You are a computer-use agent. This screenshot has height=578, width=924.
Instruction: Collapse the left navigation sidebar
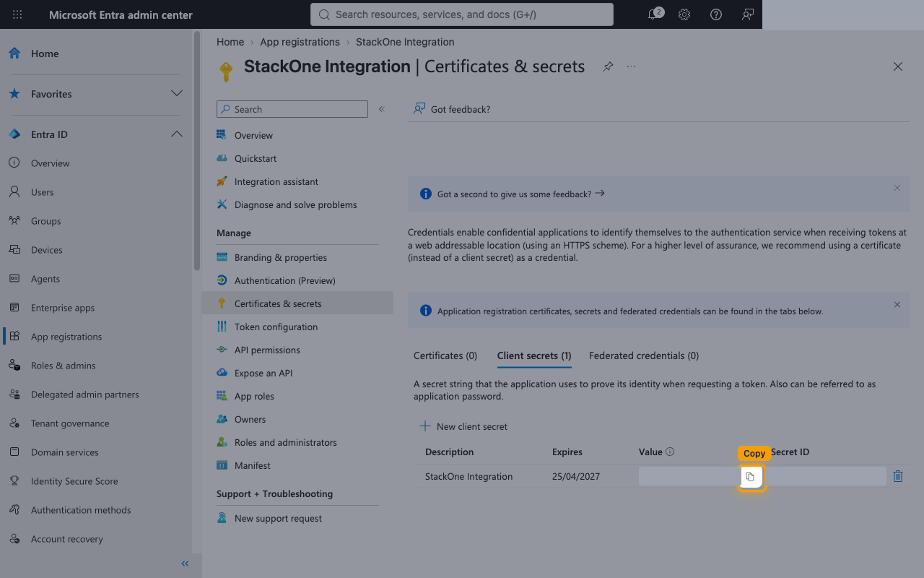(x=185, y=564)
